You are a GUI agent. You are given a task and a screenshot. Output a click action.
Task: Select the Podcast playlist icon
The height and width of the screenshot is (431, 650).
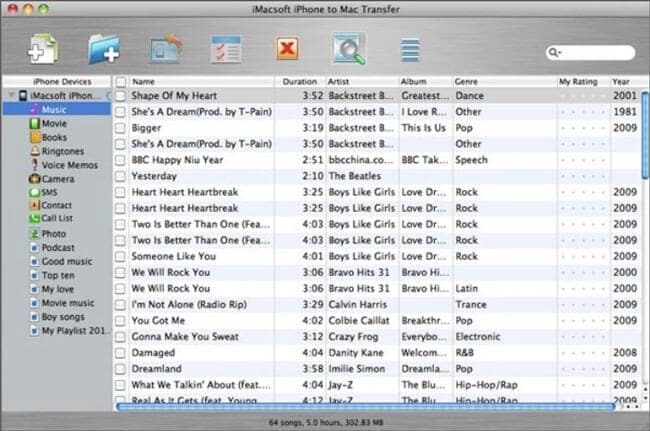[x=35, y=248]
